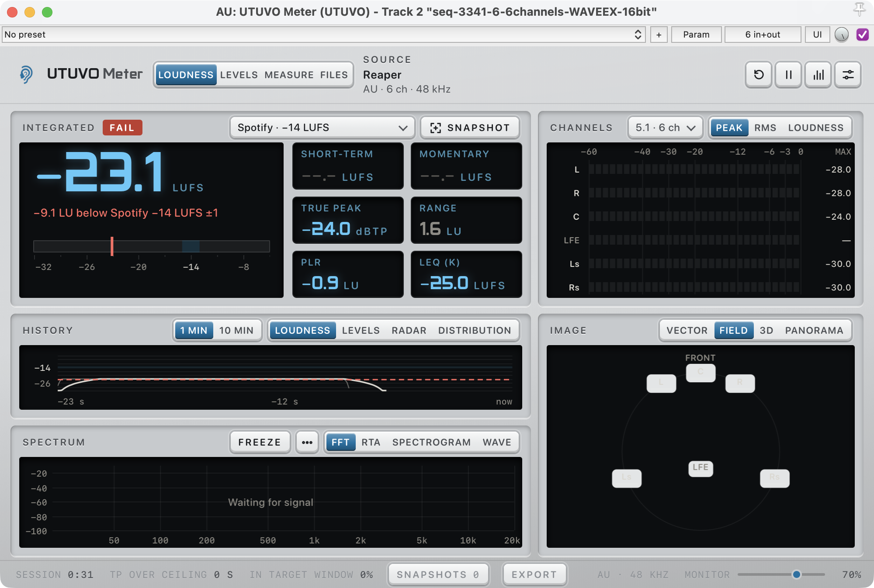Switch spectrum to SPECTROGRAM view
Screen dimensions: 874x588
pyautogui.click(x=431, y=442)
